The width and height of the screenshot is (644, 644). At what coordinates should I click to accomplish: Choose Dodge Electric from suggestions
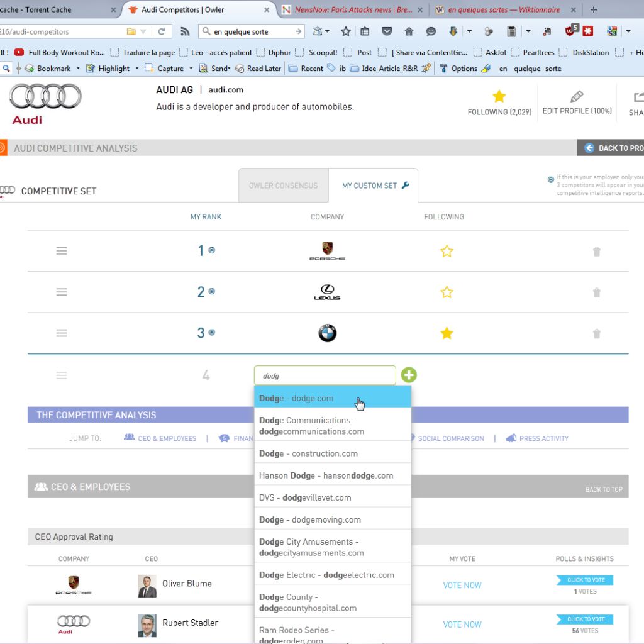click(x=333, y=575)
